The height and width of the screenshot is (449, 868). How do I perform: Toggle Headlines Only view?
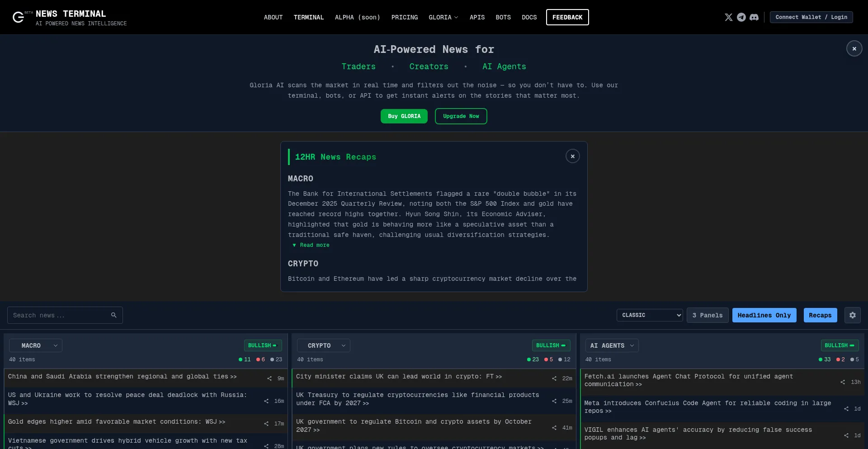point(764,315)
